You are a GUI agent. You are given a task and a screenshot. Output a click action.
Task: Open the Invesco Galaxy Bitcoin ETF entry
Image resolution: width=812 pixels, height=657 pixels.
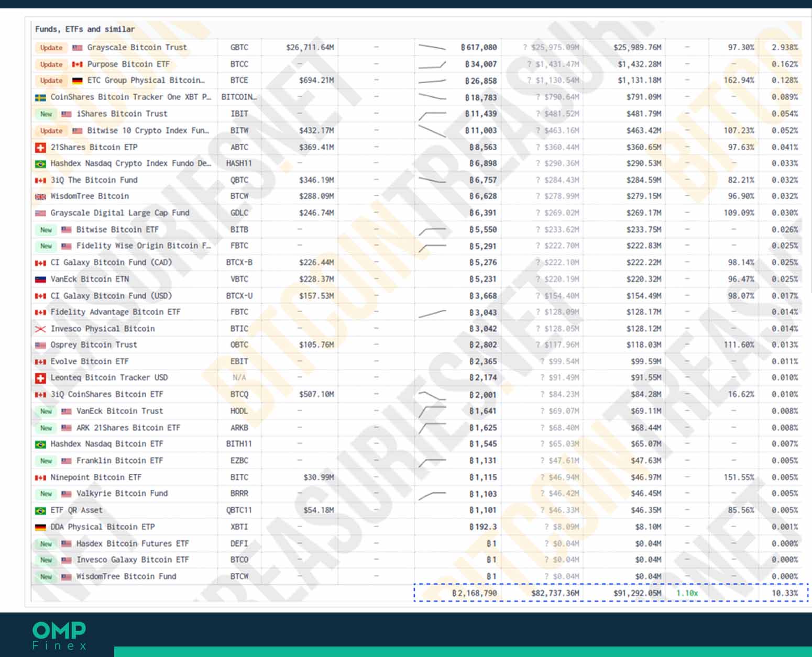point(133,560)
